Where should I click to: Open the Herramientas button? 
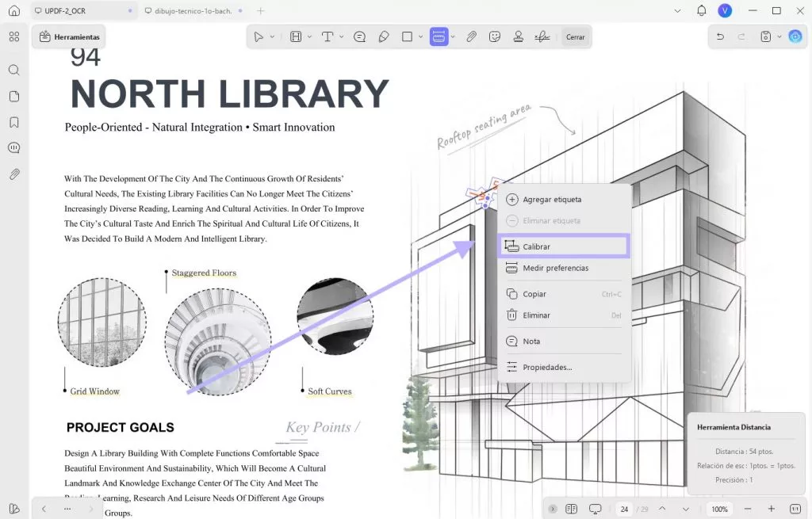69,36
